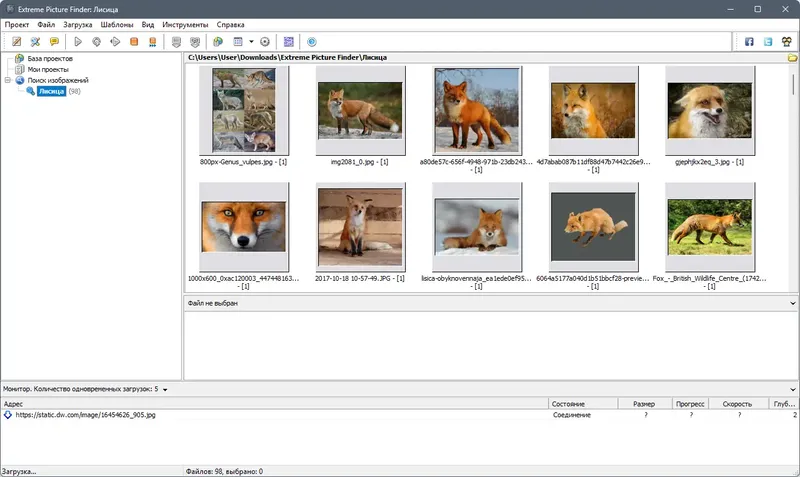Expand the Файл не выбран preview panel arrow

(x=792, y=303)
